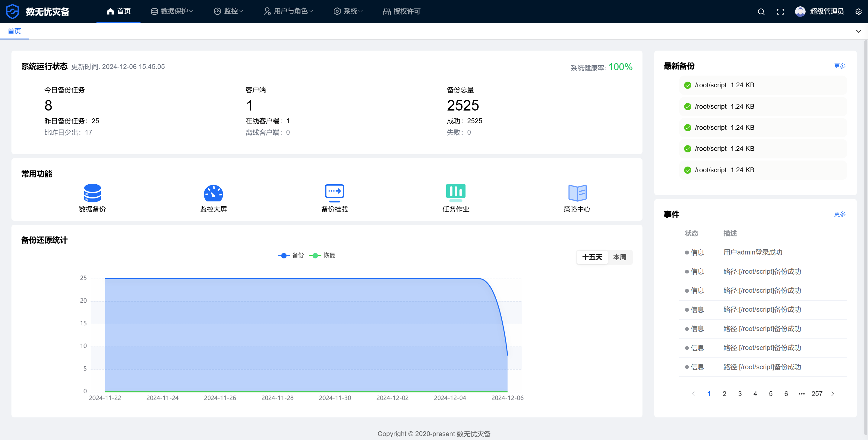Click the 备份总量 value 2525
The image size is (868, 440).
point(463,105)
